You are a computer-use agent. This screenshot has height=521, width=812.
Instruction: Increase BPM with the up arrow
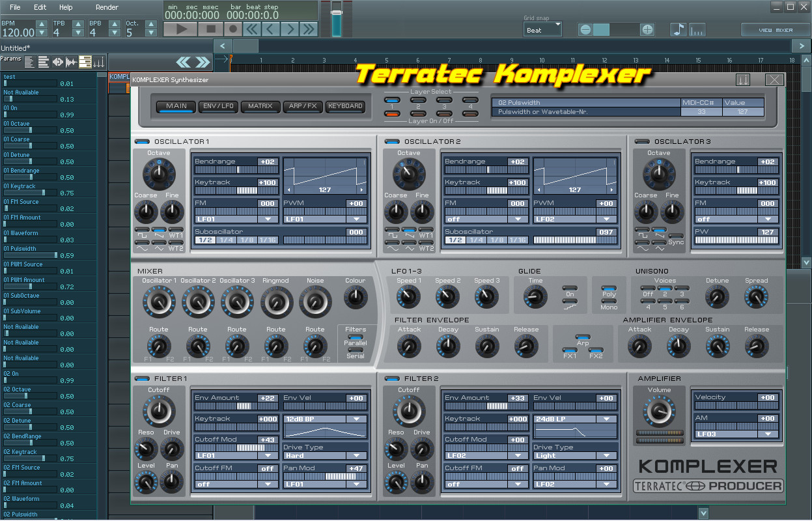(42, 24)
